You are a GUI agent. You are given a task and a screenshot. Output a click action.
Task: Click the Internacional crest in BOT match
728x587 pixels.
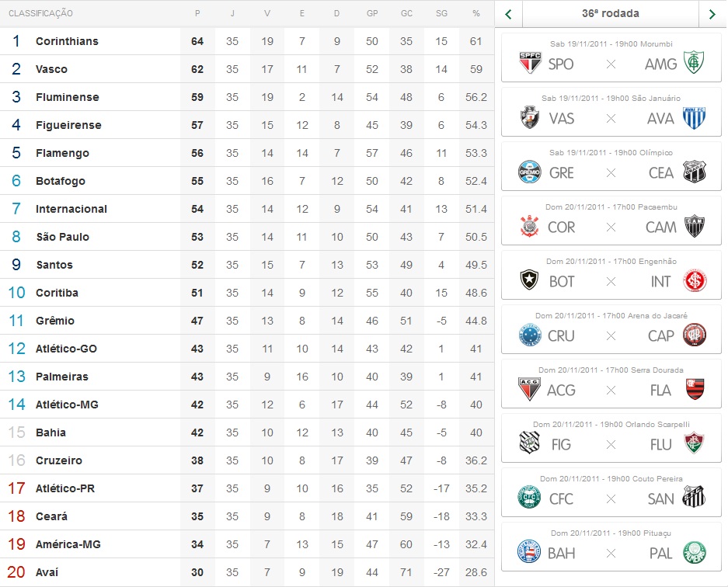(693, 280)
